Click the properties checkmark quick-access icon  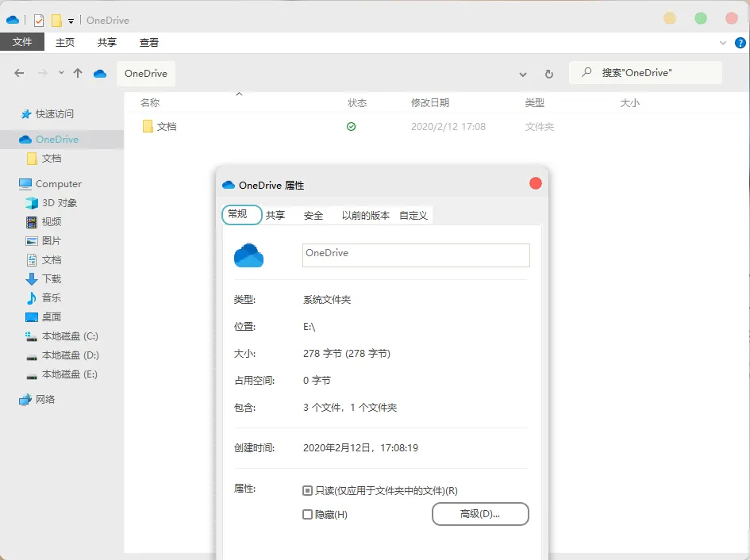(39, 20)
